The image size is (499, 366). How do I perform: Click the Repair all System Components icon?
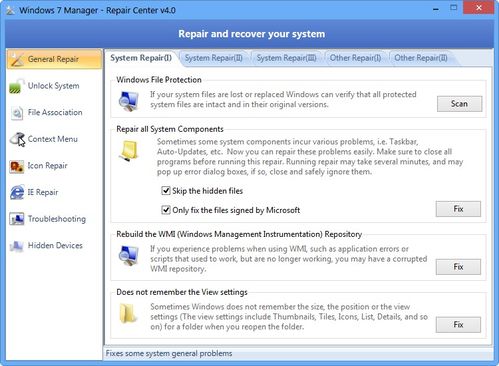click(x=129, y=151)
